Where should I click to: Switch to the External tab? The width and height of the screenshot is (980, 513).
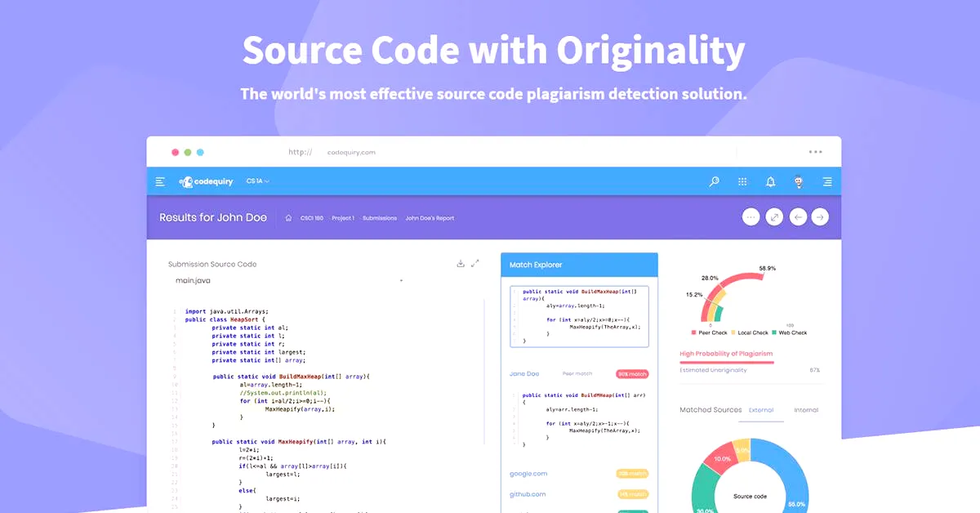(x=760, y=410)
